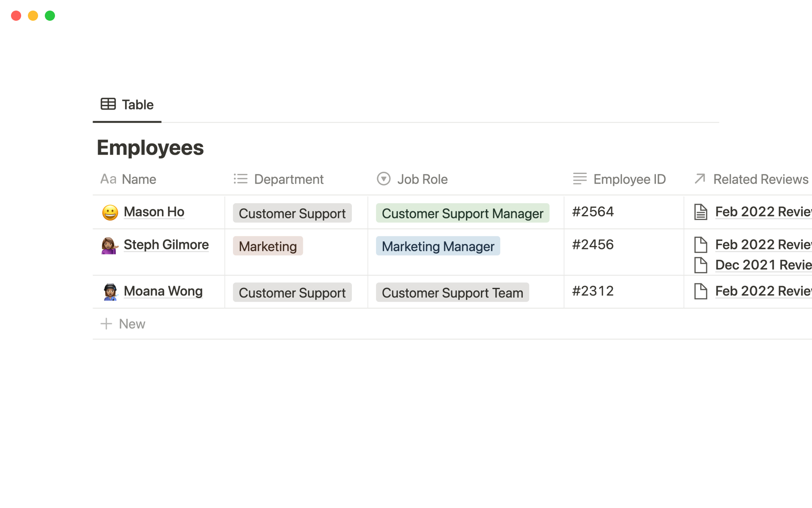Click page icon beside Dec 2021 Review
Screen dimensions: 812x508
700,265
